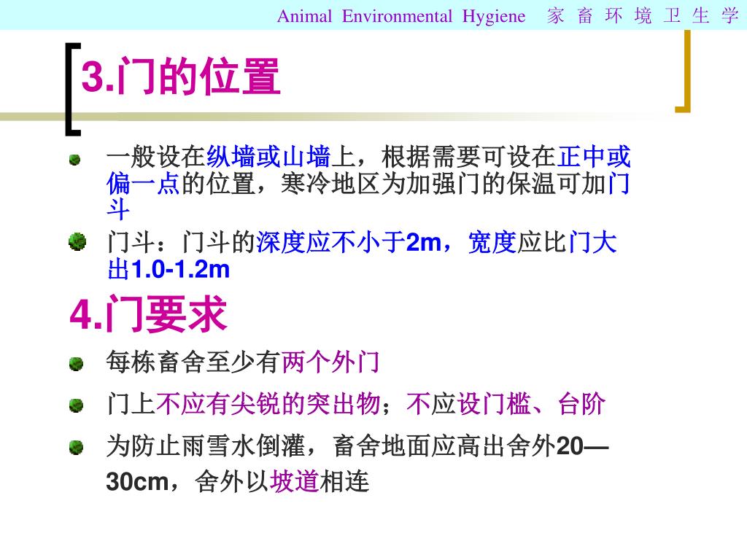Select the title '3.门的位置'
Viewport: 747px width, 560px height.
pyautogui.click(x=181, y=76)
